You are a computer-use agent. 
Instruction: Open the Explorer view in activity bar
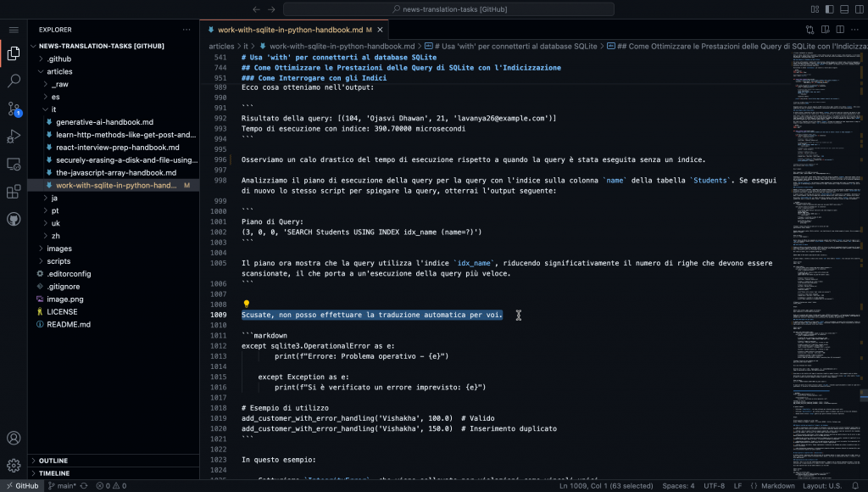coord(14,53)
